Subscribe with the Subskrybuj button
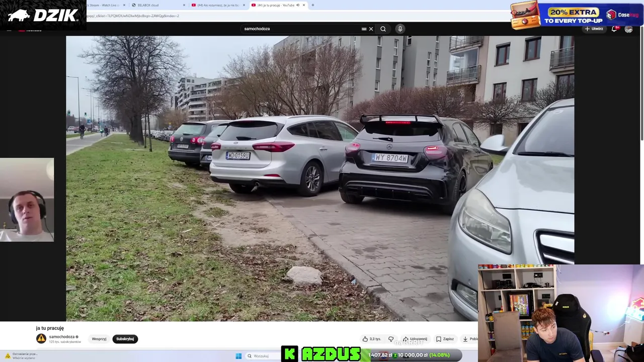The height and width of the screenshot is (362, 644). (x=125, y=339)
